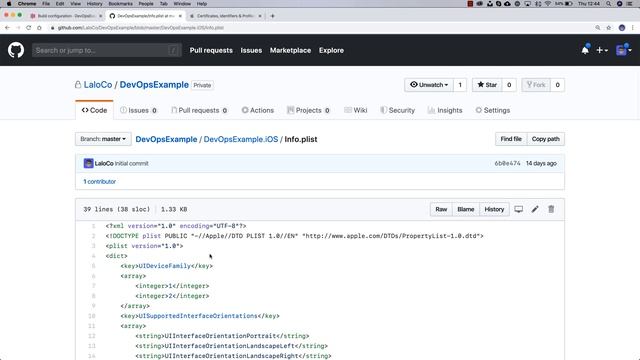Switch to the Build configuration browser tab
Image resolution: width=640 pixels, height=360 pixels.
pyautogui.click(x=65, y=16)
